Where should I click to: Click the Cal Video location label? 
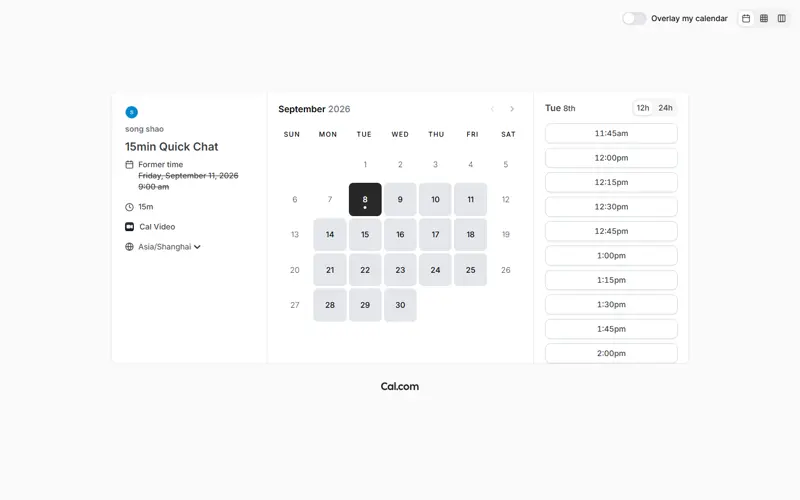pos(157,227)
